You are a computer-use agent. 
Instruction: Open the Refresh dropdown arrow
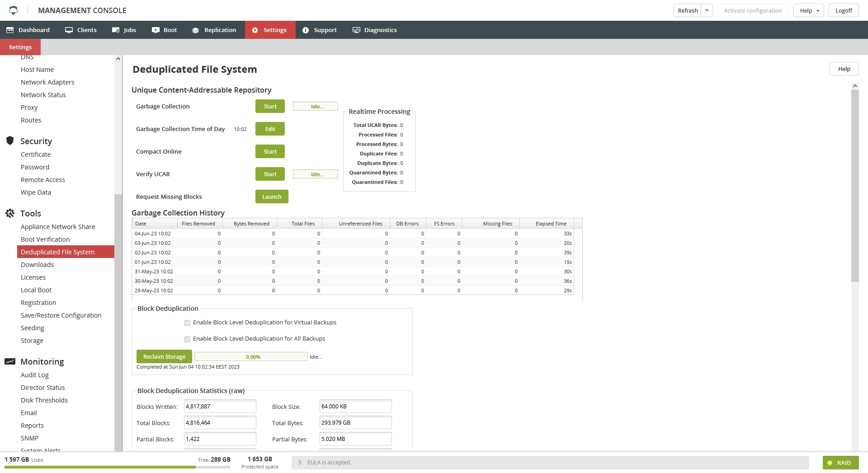pos(708,10)
